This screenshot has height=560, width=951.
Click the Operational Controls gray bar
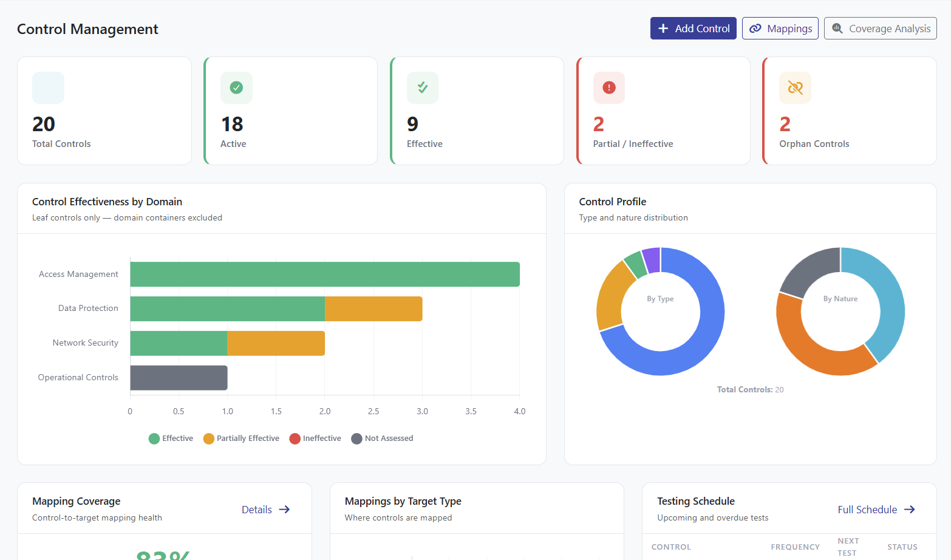click(x=179, y=378)
